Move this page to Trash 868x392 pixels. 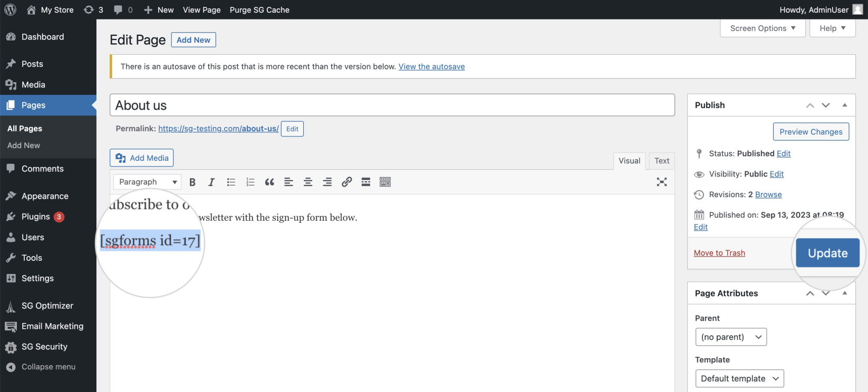[x=719, y=253]
